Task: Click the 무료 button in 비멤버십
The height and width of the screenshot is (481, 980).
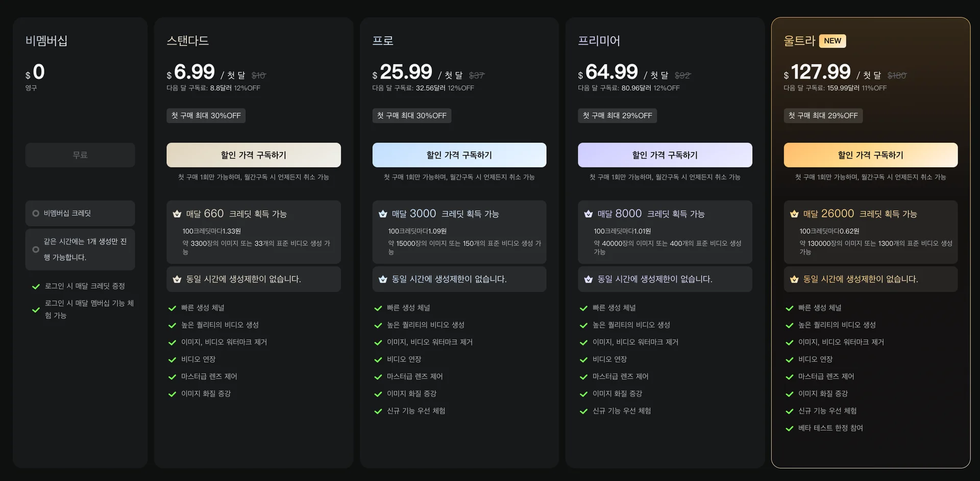Action: point(80,155)
